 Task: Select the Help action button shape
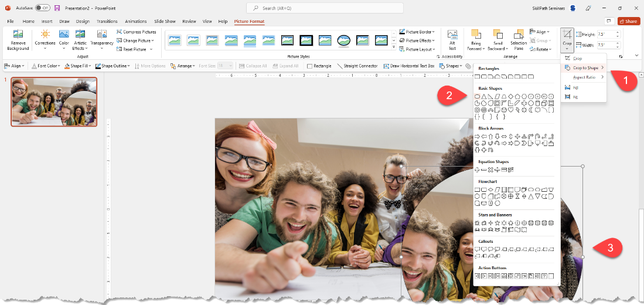coord(544,276)
